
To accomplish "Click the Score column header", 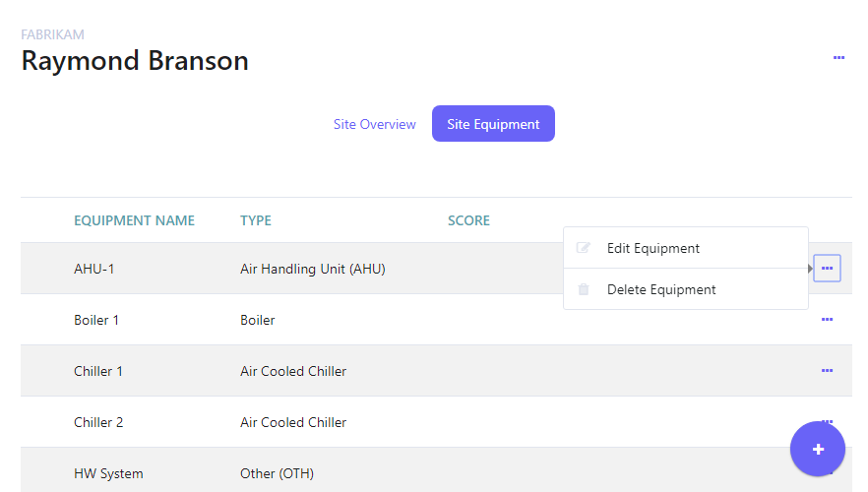I will (x=468, y=220).
